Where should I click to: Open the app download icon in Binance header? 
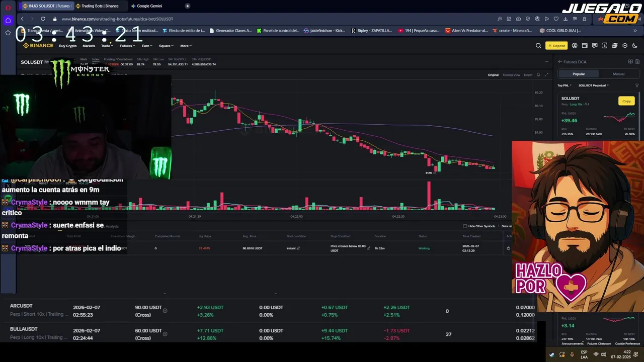coord(605,46)
